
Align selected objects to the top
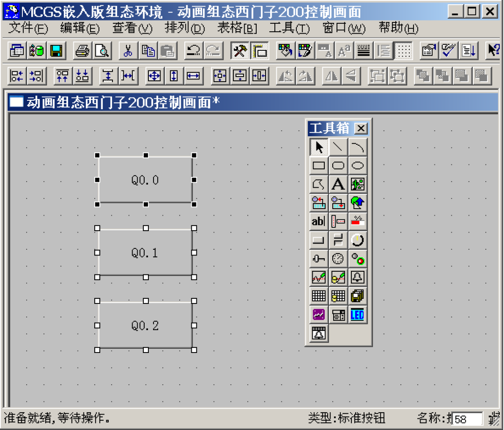tap(63, 76)
